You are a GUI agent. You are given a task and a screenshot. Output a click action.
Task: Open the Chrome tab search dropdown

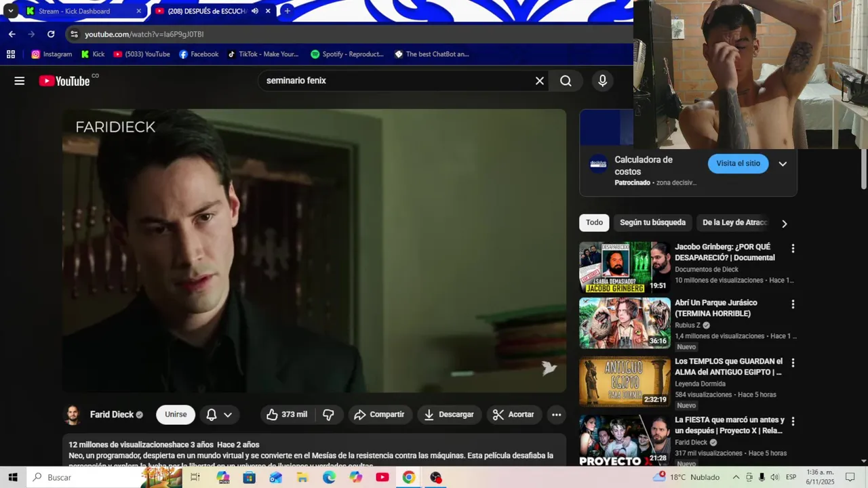point(11,11)
